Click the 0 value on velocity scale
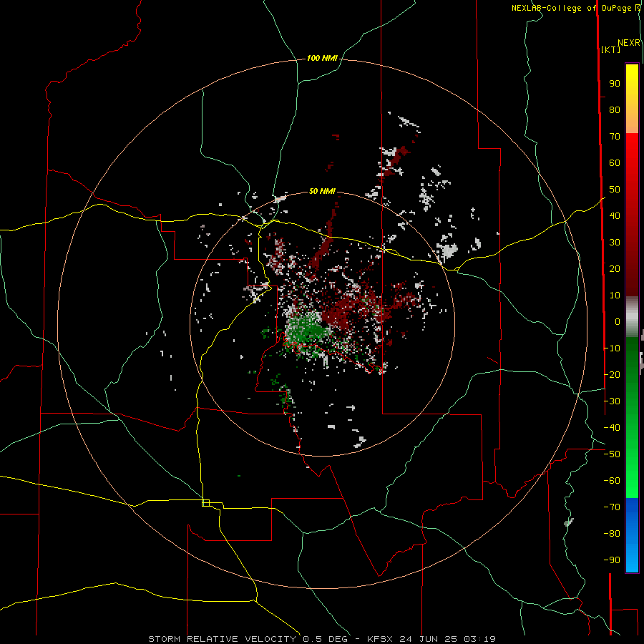Screen dimensions: 644x644 click(618, 321)
